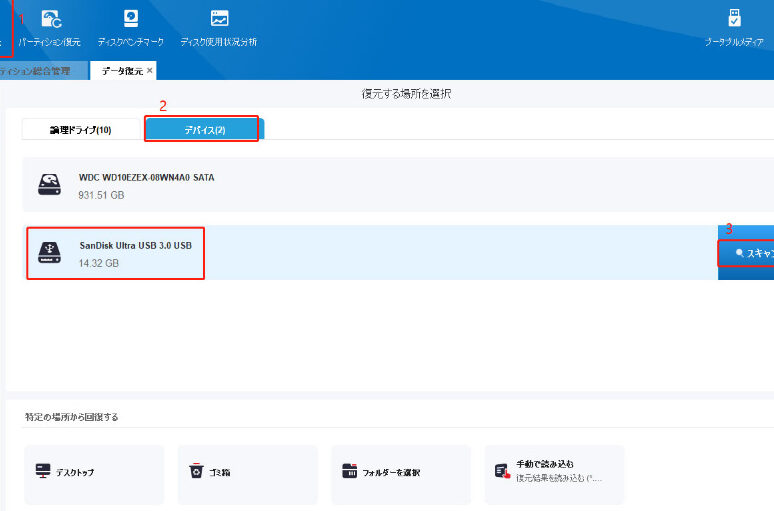Open ディスク使用状況分析 disk usage analyzer icon
The height and width of the screenshot is (511, 774).
coord(218,19)
